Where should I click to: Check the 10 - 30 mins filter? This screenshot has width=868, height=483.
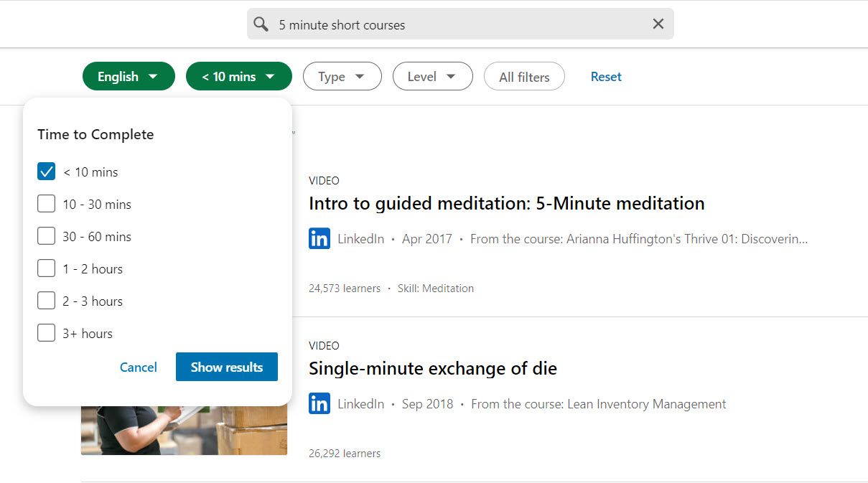46,203
